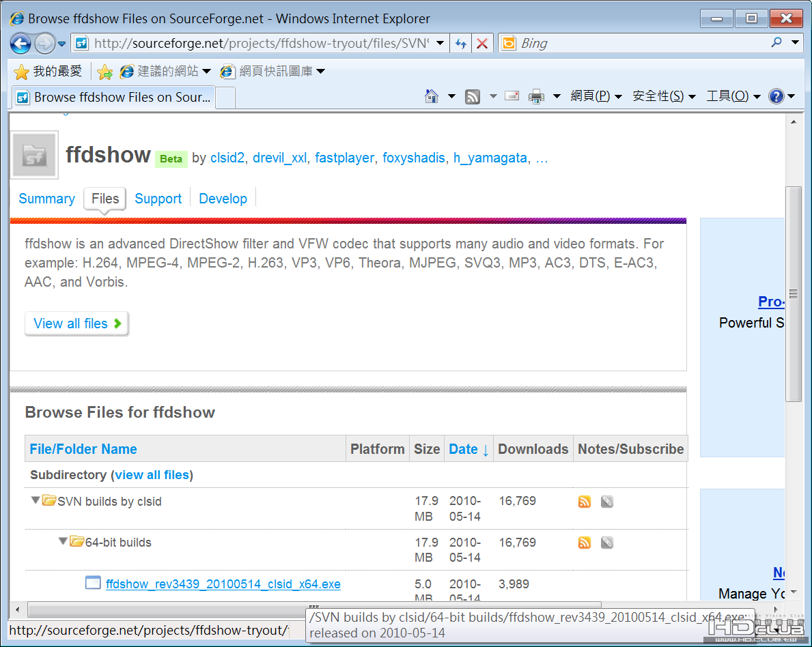Click the vertical scrollbar up arrow
Viewport: 812px width, 647px height.
[x=794, y=122]
